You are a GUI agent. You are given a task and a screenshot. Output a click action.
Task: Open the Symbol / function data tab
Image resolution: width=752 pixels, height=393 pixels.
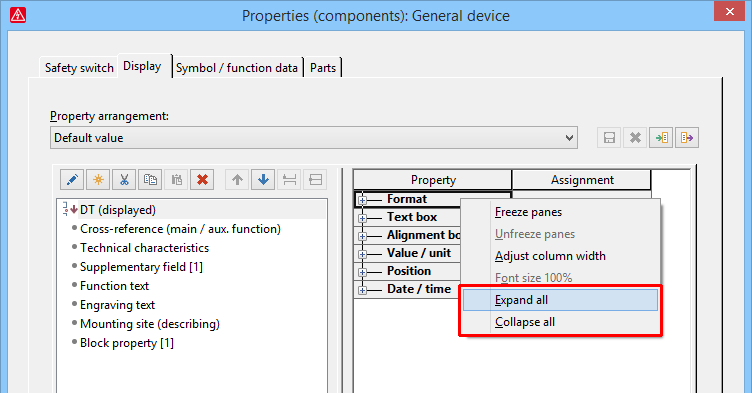237,68
